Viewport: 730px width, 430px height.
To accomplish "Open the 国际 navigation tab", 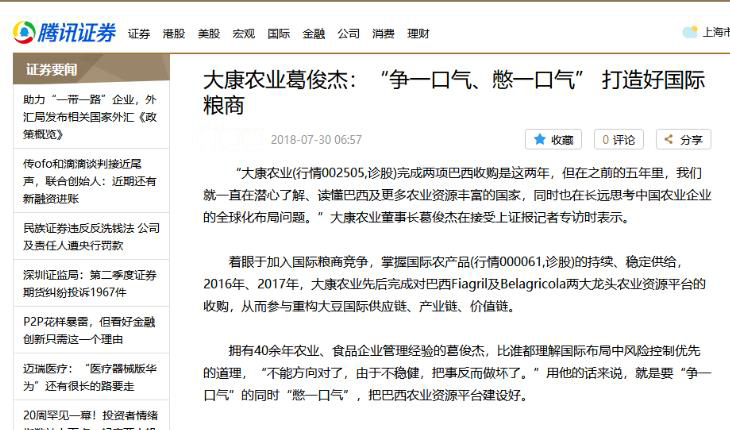I will coord(279,34).
